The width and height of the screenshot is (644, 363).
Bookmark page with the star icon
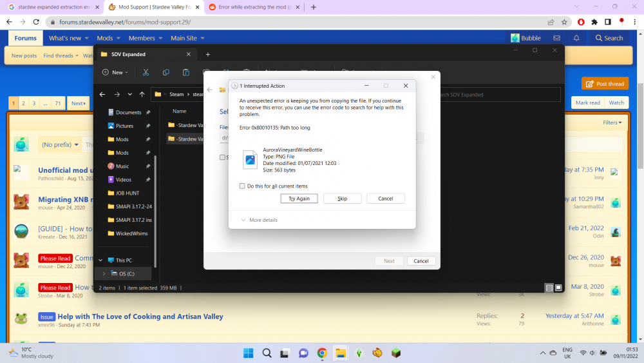click(x=563, y=21)
